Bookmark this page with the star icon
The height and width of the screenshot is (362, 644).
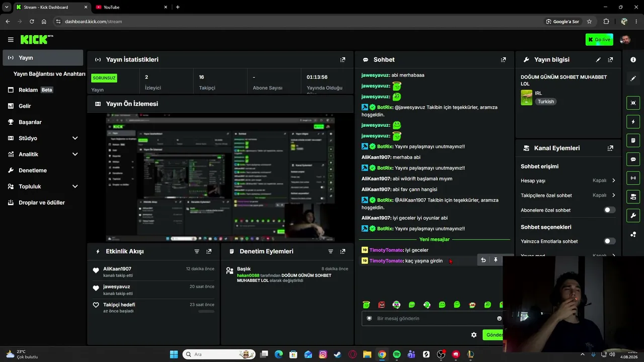(x=589, y=22)
